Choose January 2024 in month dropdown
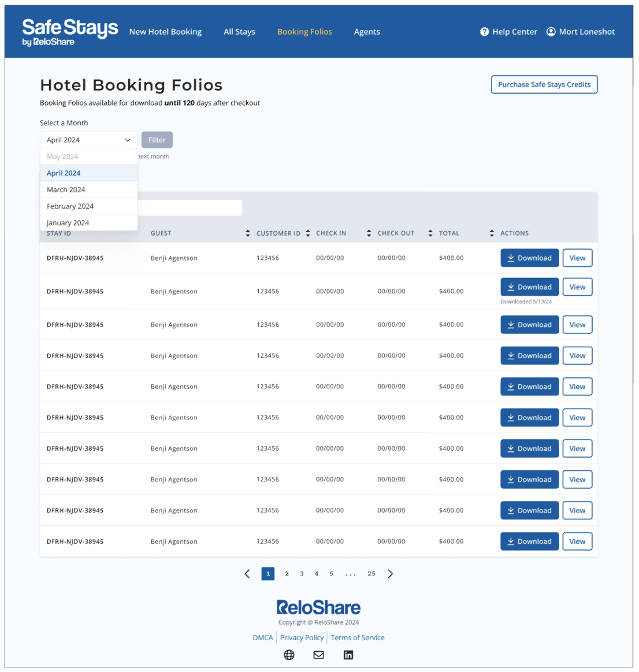639x672 pixels. [x=68, y=223]
